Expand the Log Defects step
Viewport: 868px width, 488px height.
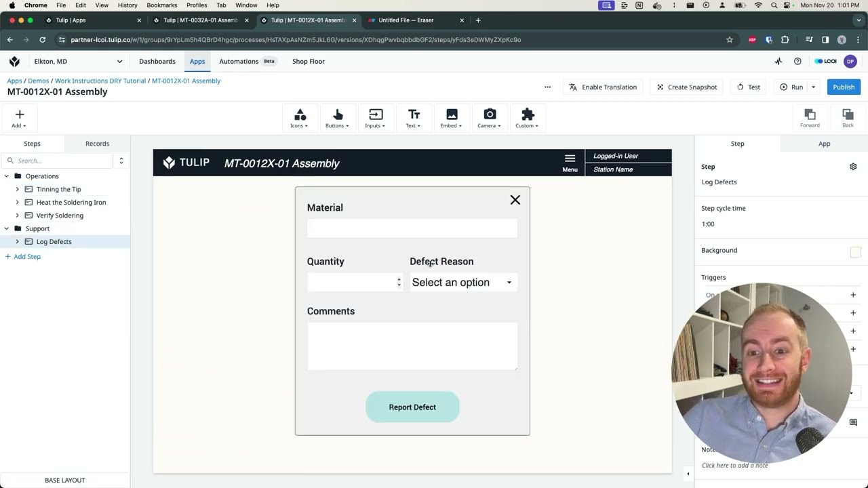pyautogui.click(x=18, y=241)
